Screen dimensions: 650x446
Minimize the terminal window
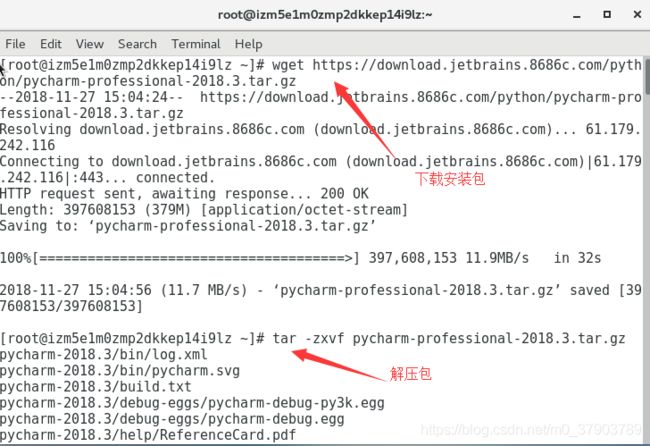click(576, 15)
